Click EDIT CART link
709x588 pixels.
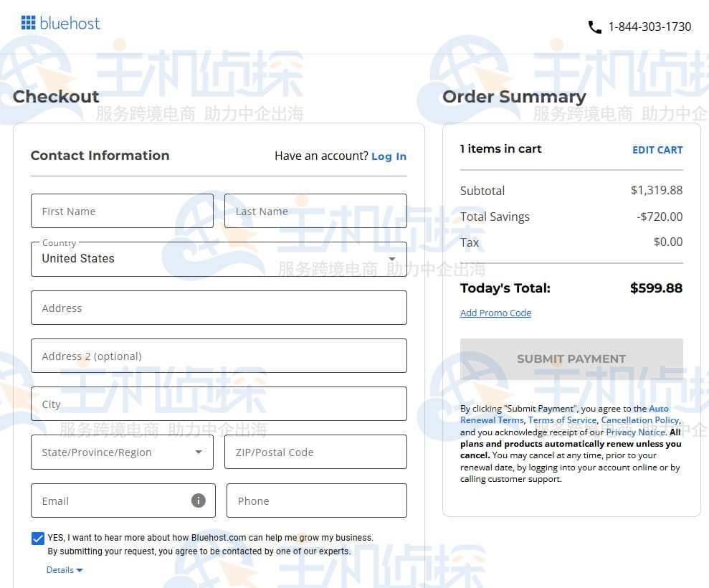(x=657, y=150)
